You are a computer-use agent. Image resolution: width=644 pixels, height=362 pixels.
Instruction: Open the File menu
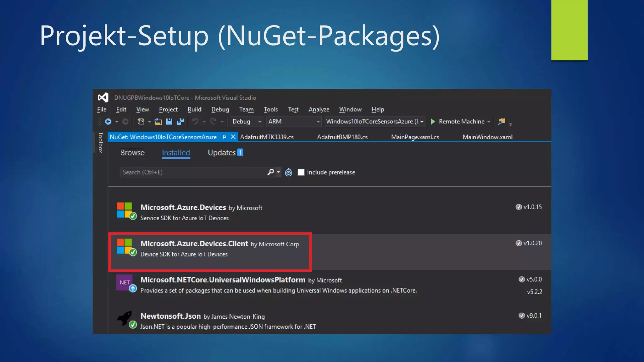pyautogui.click(x=102, y=109)
